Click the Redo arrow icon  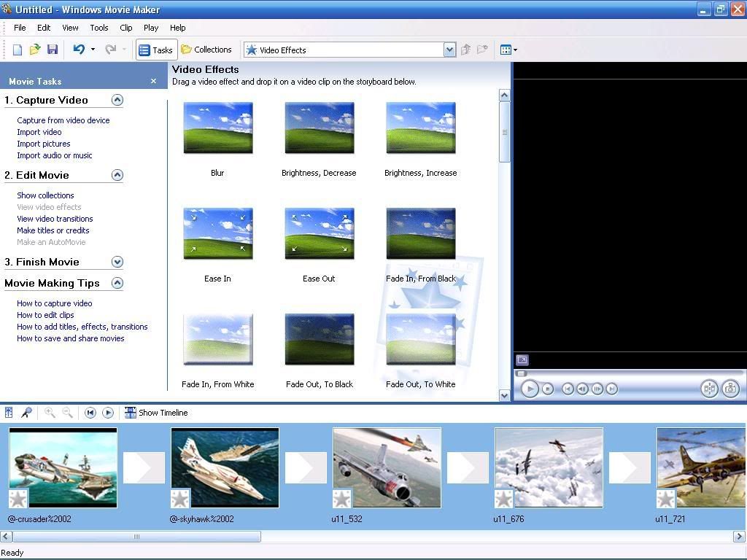(111, 49)
